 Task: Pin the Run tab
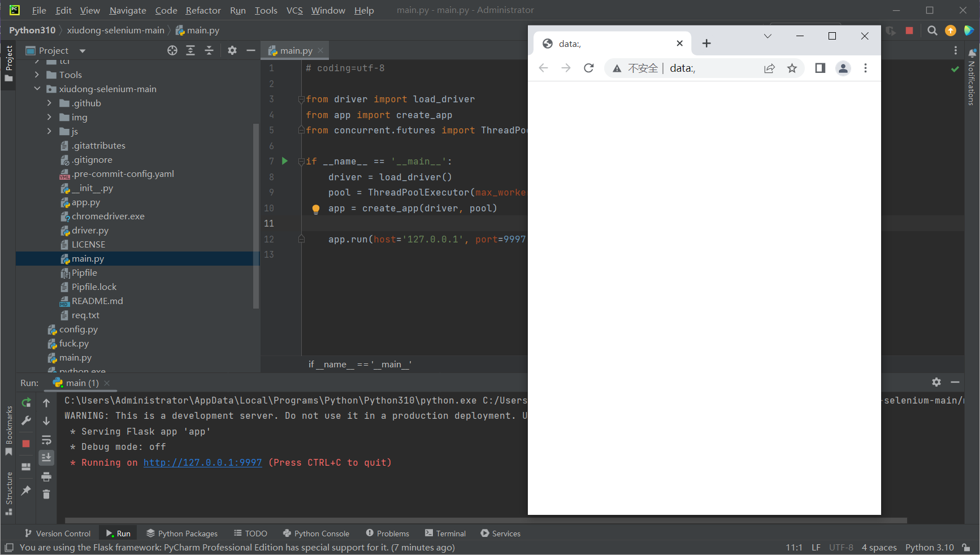pyautogui.click(x=26, y=491)
